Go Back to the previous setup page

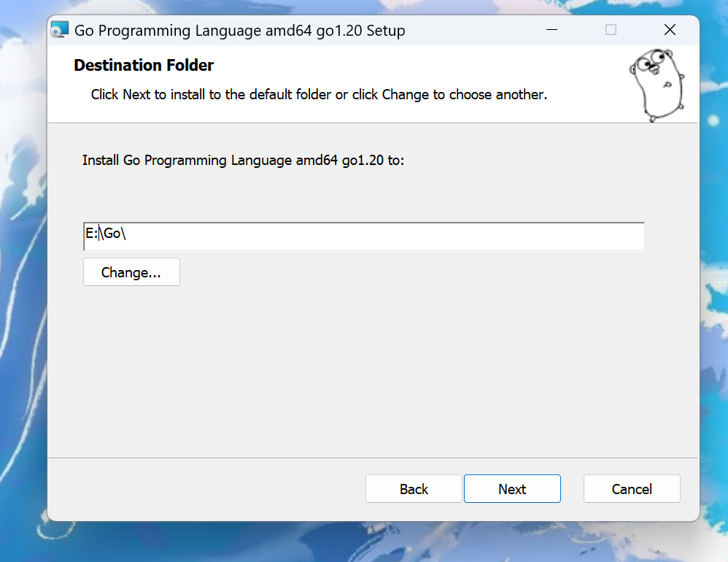point(414,488)
